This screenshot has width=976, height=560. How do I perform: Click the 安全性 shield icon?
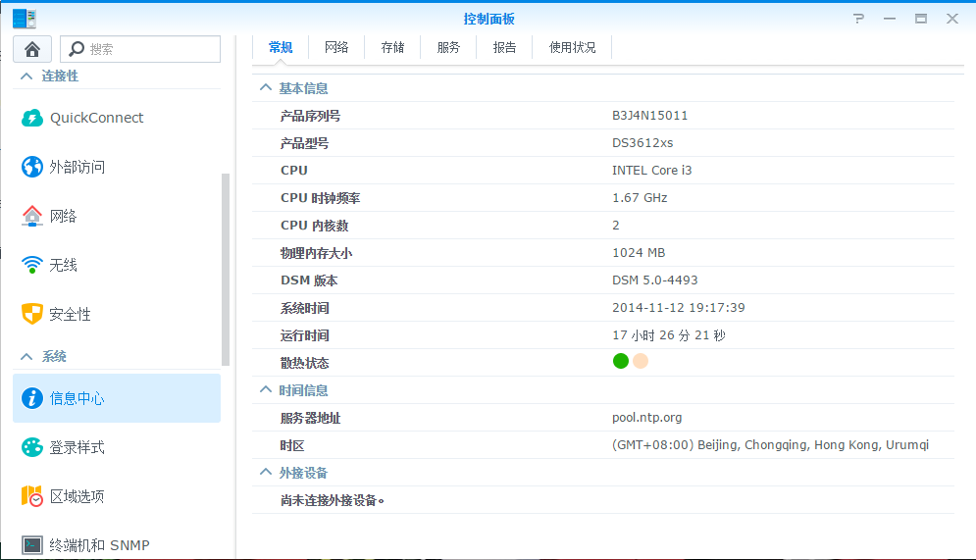(x=32, y=314)
